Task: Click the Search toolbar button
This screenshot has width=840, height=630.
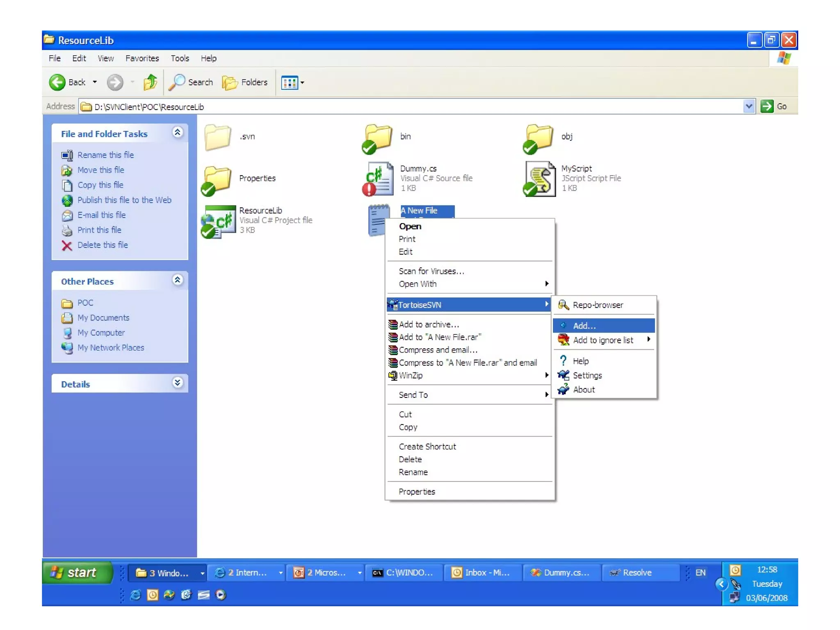Action: pyautogui.click(x=191, y=82)
